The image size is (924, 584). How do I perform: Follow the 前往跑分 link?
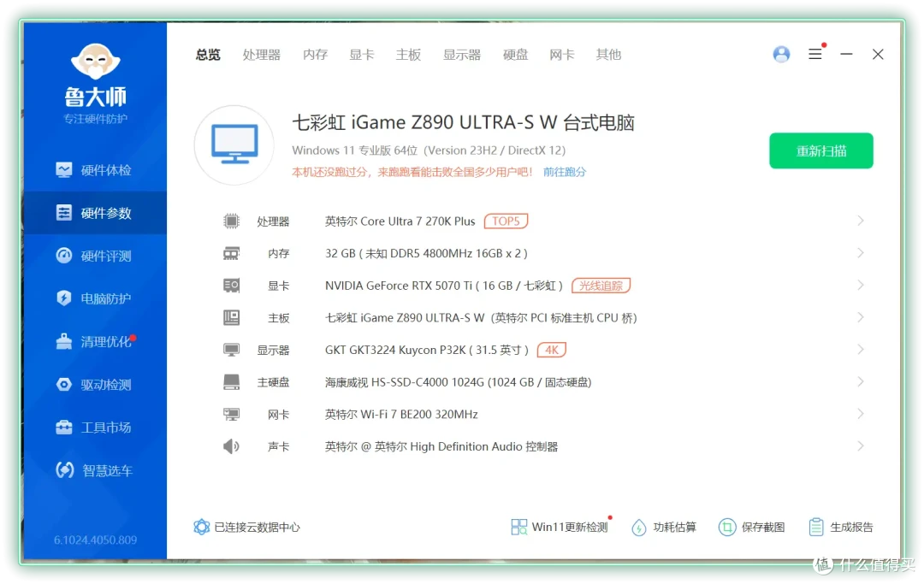pos(565,172)
